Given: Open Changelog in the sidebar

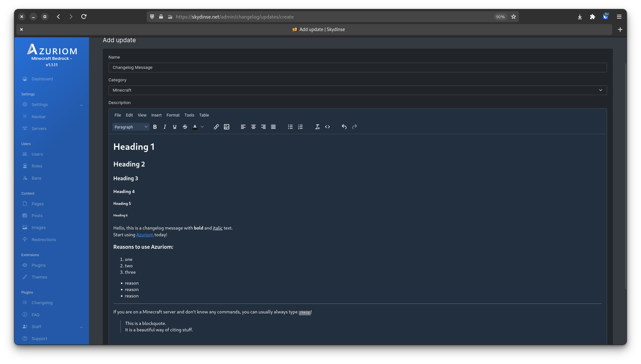Looking at the screenshot, I should pos(42,303).
